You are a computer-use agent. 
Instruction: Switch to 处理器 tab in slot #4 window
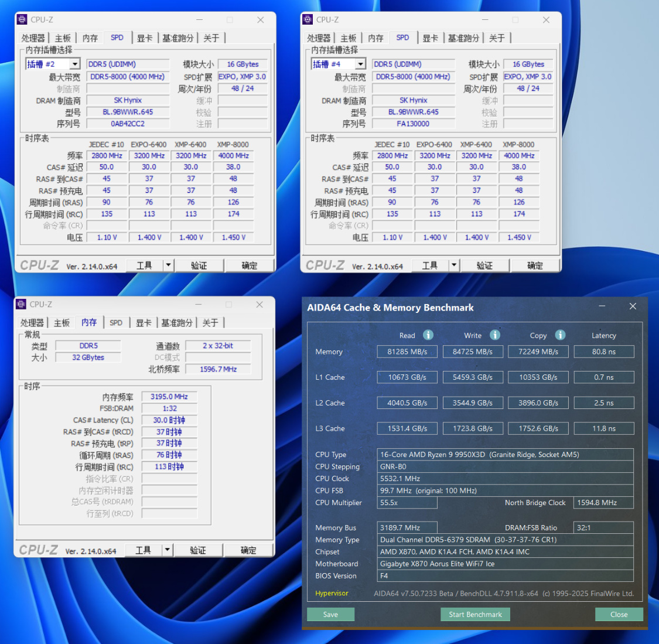319,38
